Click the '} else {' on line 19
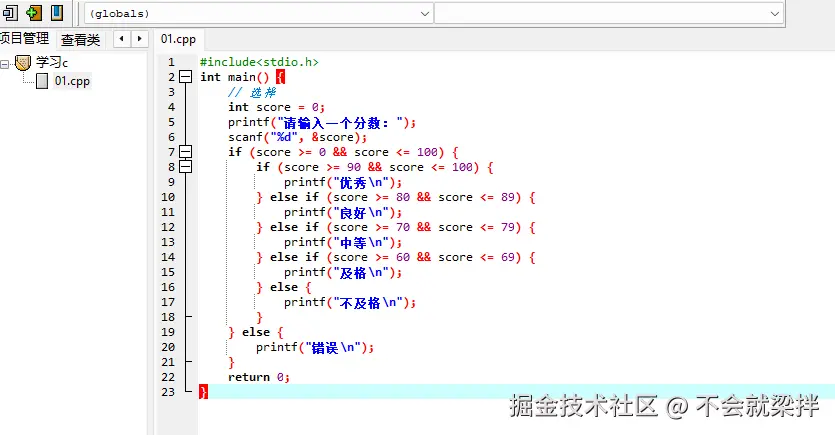This screenshot has height=435, width=835. coord(256,332)
